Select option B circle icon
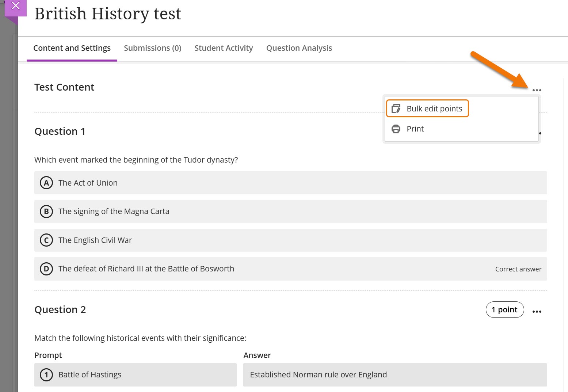 46,212
